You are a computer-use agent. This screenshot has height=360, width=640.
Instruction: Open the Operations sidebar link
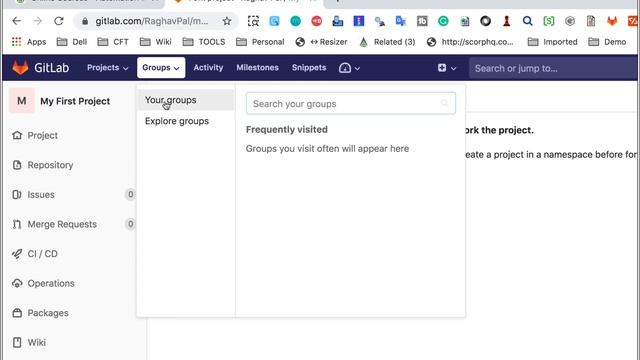[51, 283]
